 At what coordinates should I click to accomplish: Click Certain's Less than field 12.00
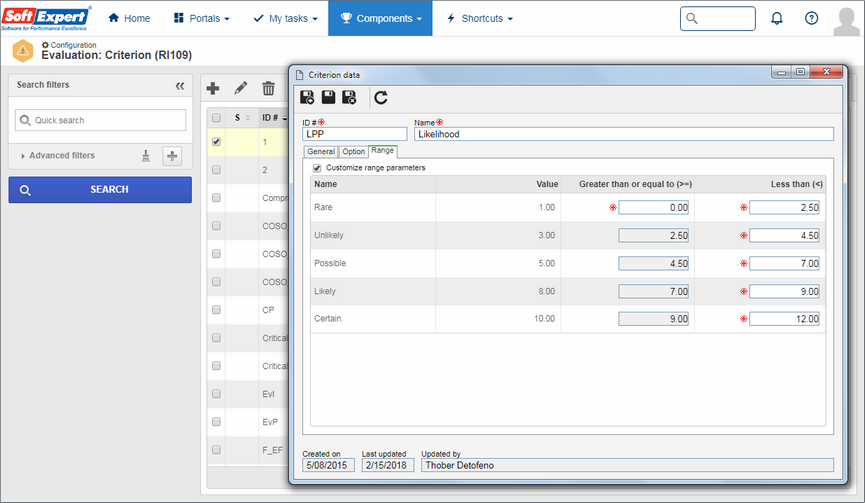784,319
